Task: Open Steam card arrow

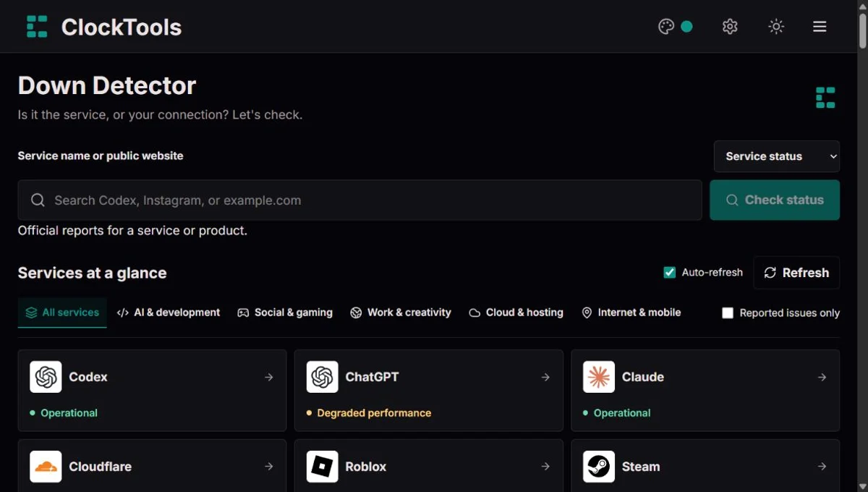Action: (x=822, y=467)
